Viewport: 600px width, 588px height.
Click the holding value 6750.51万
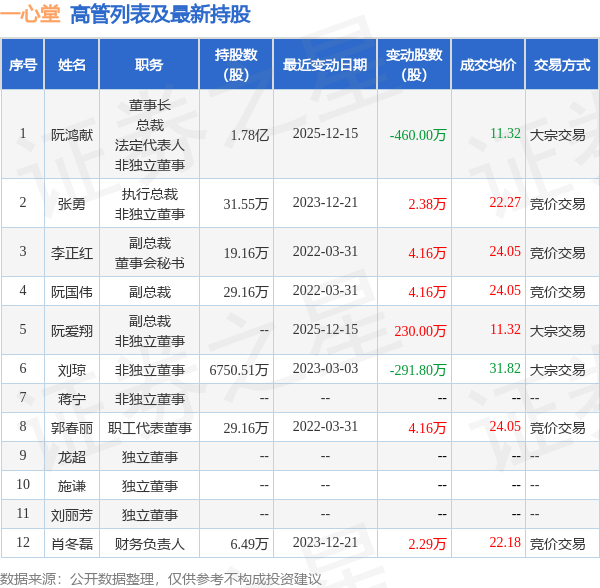[239, 370]
